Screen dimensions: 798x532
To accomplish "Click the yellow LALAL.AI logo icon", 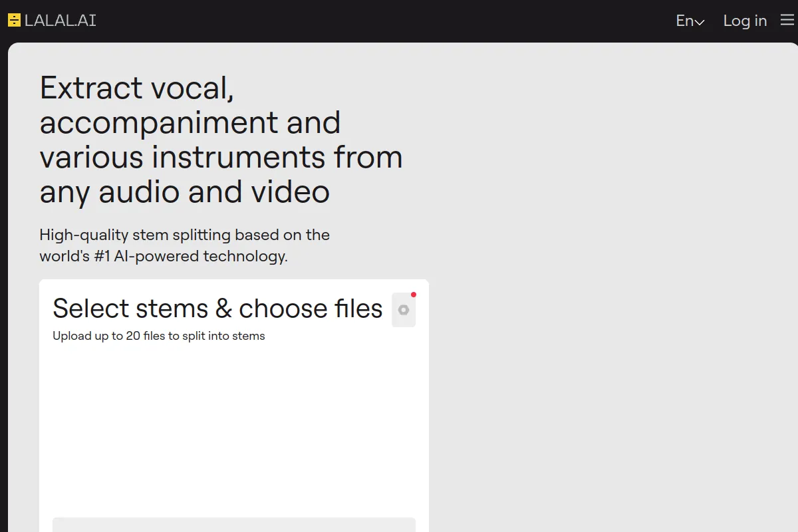I will click(14, 21).
